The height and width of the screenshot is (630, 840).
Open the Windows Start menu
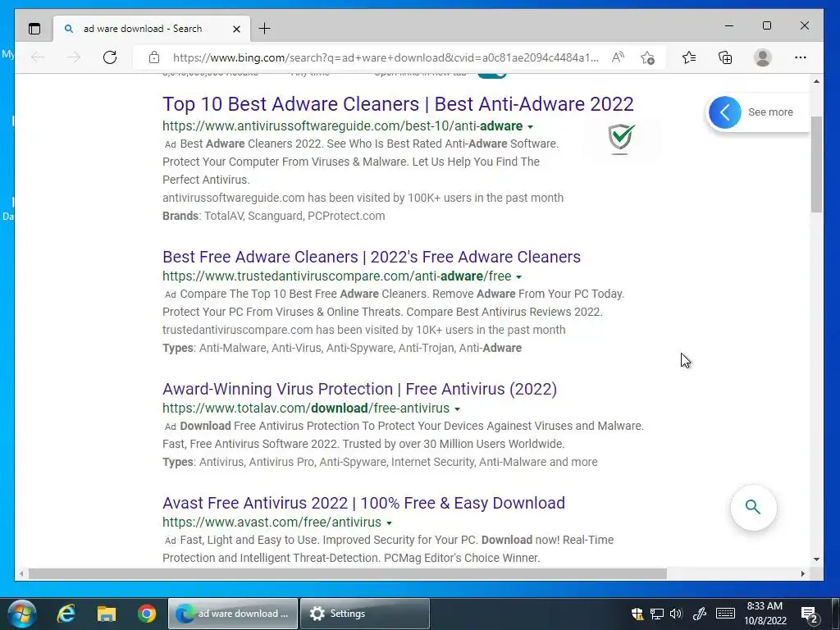(21, 614)
